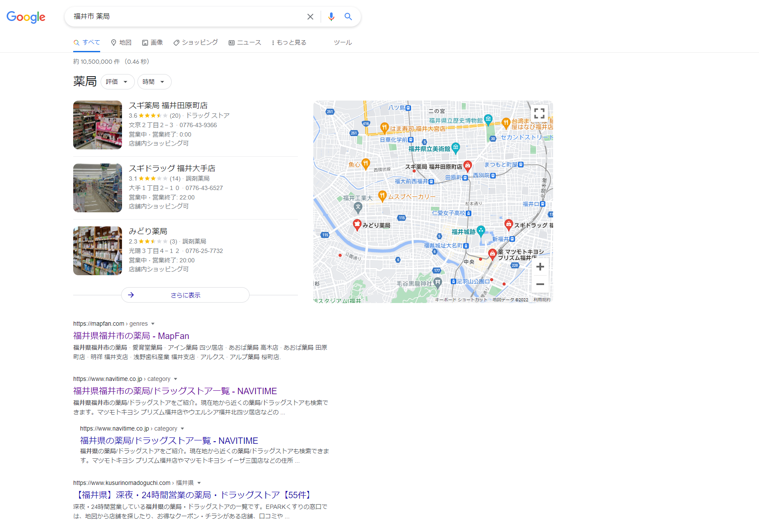This screenshot has height=532, width=759.
Task: Open the 深夜・24時間営業の薬局 result link
Action: [x=194, y=495]
